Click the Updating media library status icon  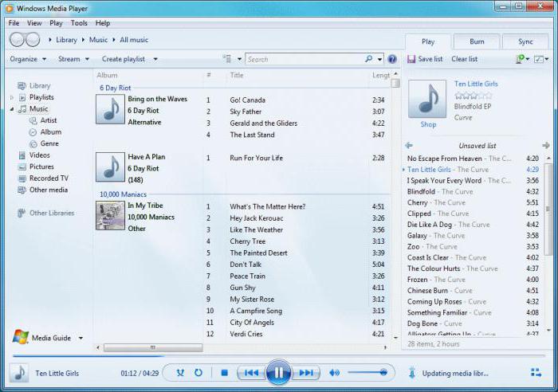click(x=412, y=373)
